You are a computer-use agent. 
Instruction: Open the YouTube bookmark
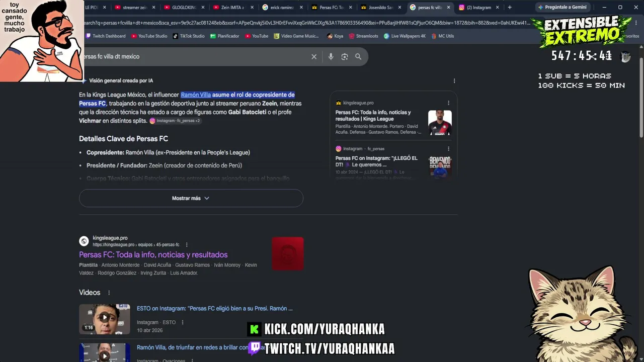point(257,36)
